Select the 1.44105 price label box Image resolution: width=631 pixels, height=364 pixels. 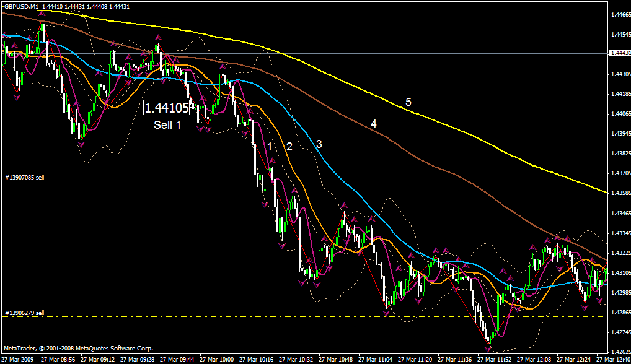point(166,108)
